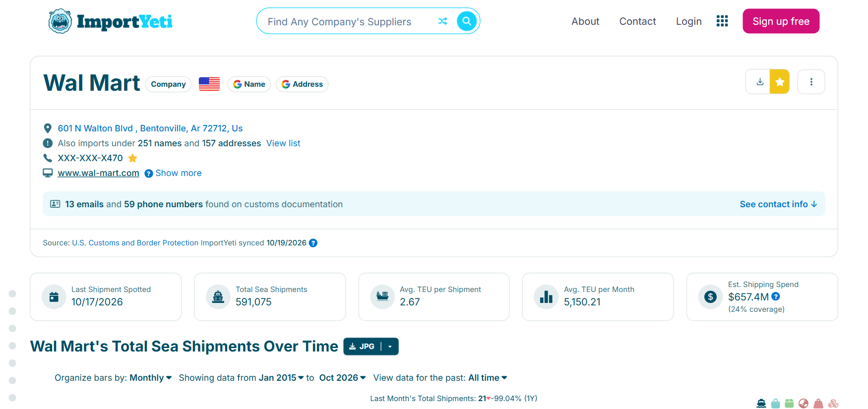Click the Company tag badge

pos(168,84)
